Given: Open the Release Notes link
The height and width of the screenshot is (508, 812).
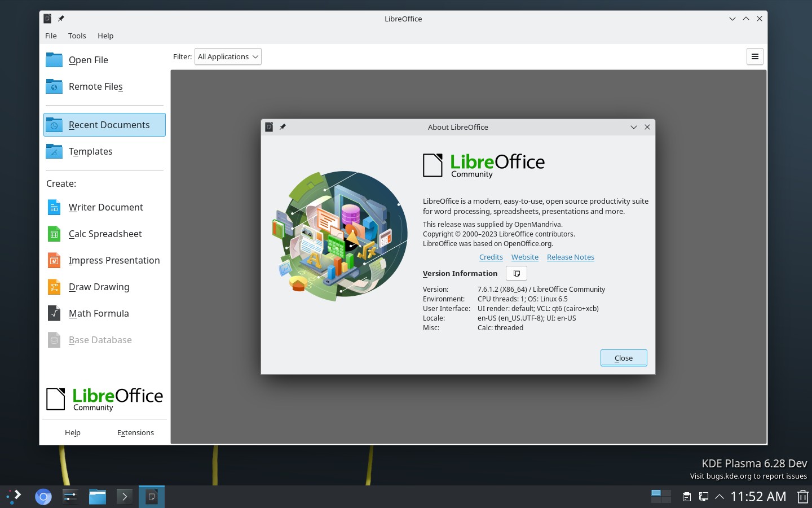Looking at the screenshot, I should [570, 257].
